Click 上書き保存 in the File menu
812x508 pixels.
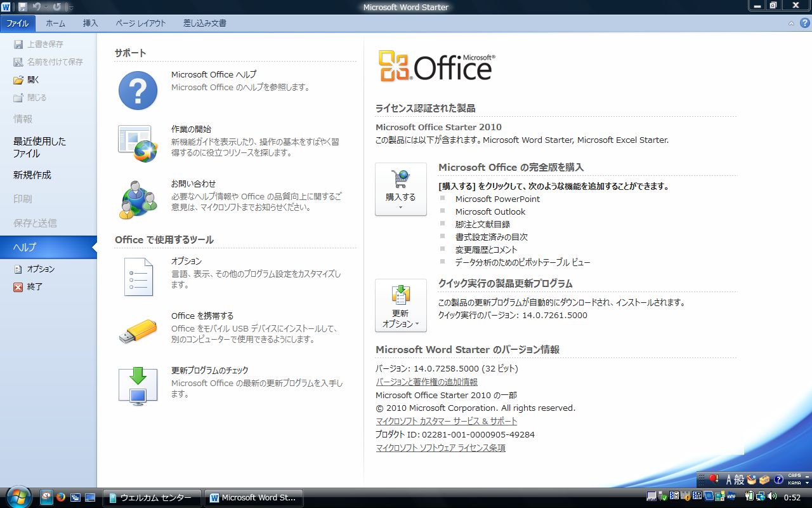pos(38,44)
